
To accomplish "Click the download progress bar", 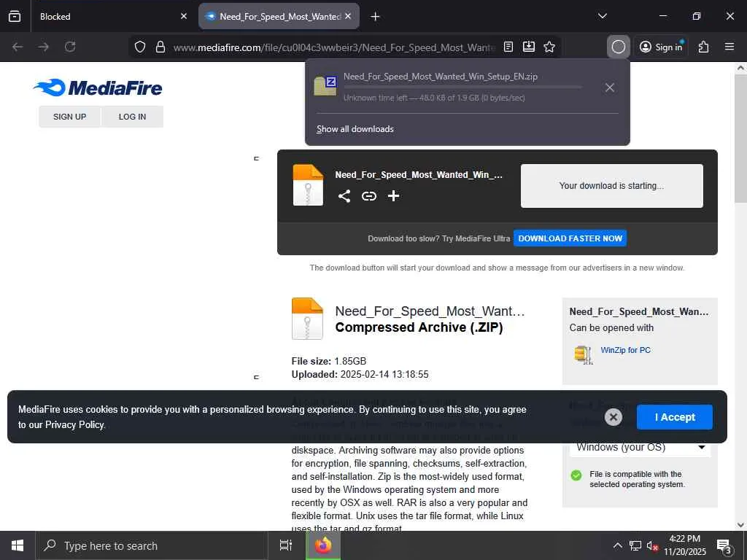I will click(x=462, y=87).
